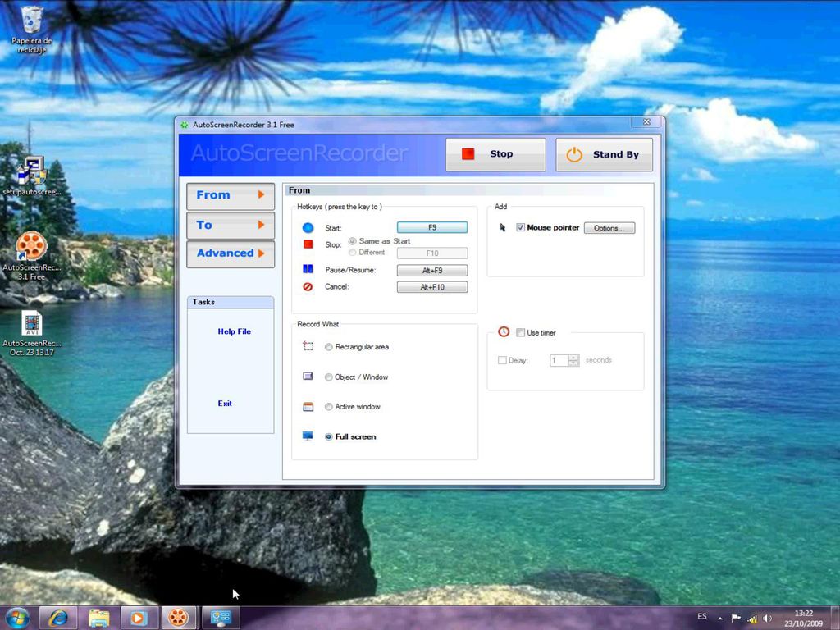Enable the Mouse pointer checkbox
Screen dimensions: 840x630
tap(520, 228)
